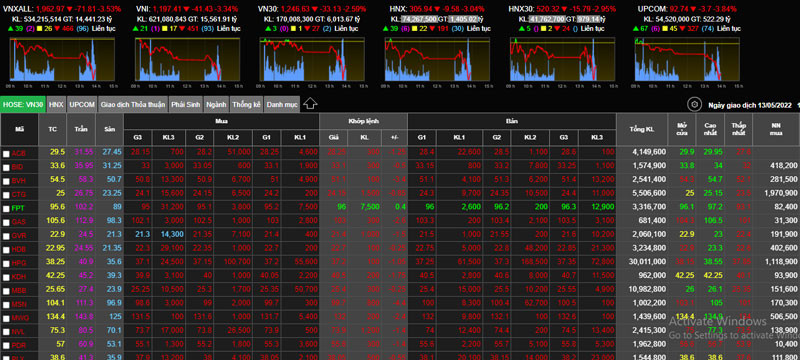Tick the checkbox for ACB
Viewport: 800px width, 360px height.
click(x=6, y=153)
